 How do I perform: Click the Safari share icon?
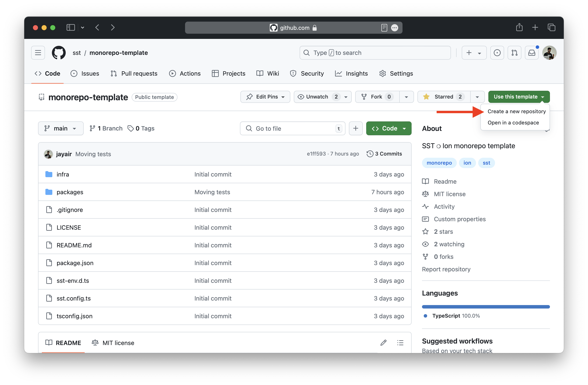click(x=519, y=27)
